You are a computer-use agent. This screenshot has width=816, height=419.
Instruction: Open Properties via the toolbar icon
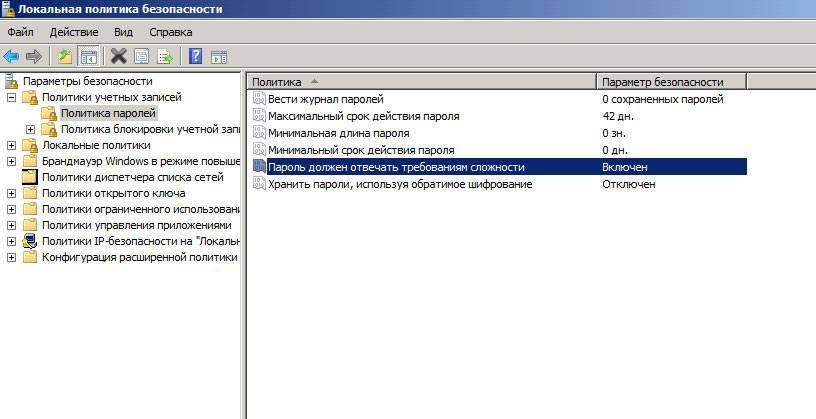tap(141, 56)
